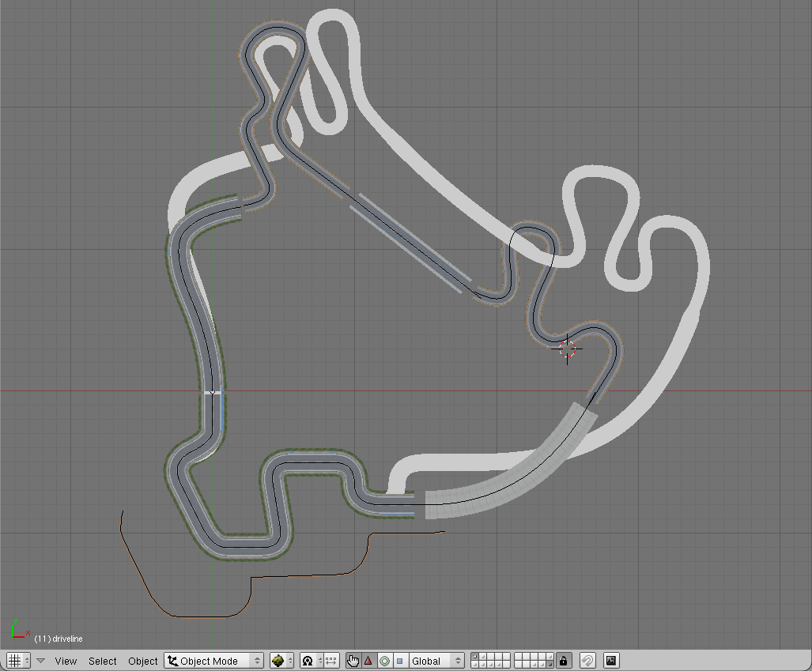
Task: Select the first layer button in grid
Action: (x=474, y=657)
